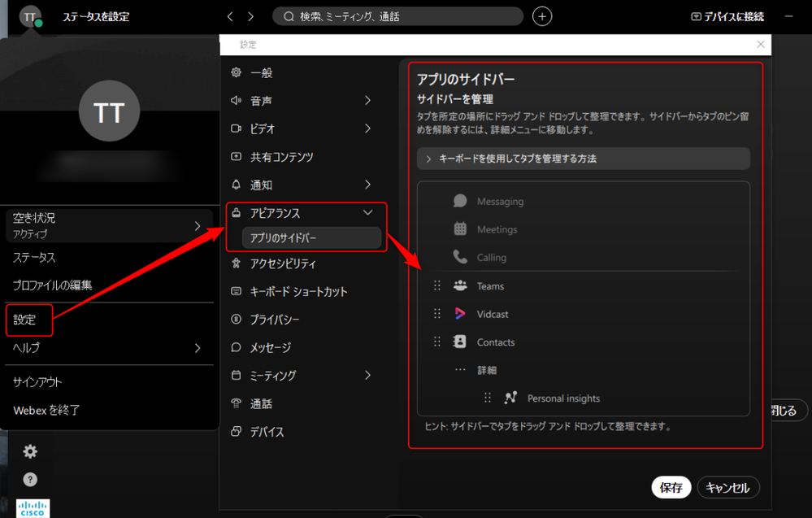The image size is (812, 518).
Task: Click the Contacts row label
Action: [496, 342]
